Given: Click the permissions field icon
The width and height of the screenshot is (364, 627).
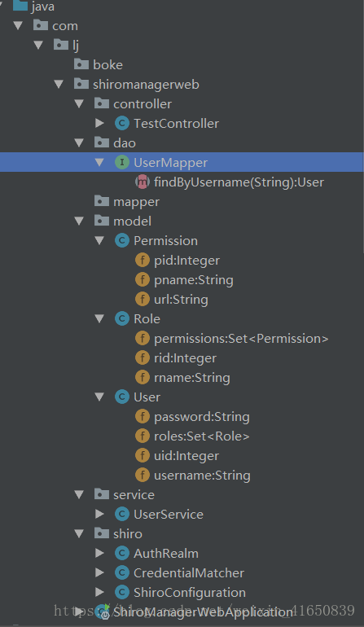Looking at the screenshot, I should (143, 338).
